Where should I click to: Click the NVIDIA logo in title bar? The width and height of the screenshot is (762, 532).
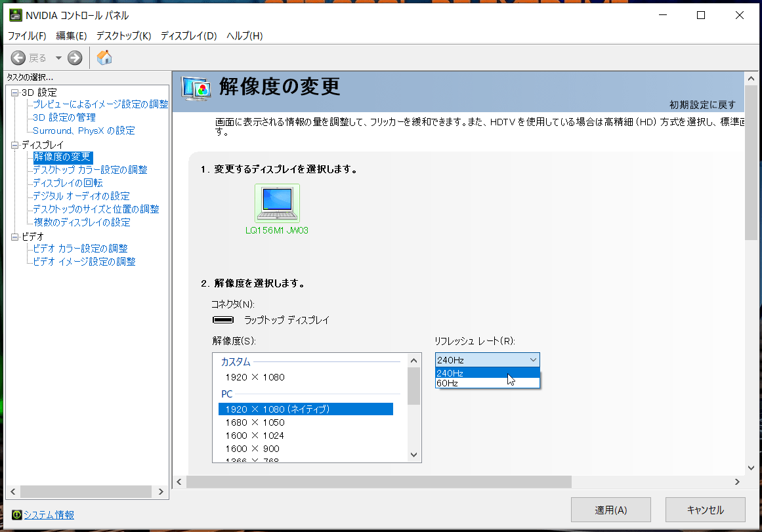pyautogui.click(x=16, y=15)
